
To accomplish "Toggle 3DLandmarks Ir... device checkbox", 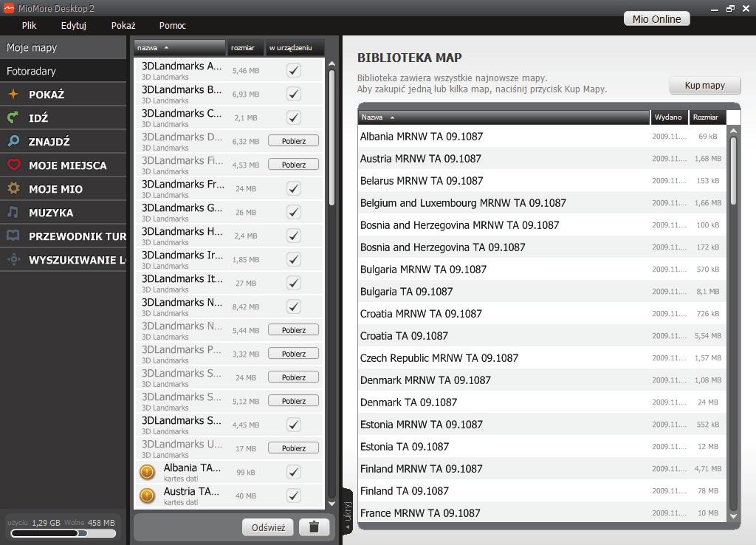I will 294,259.
